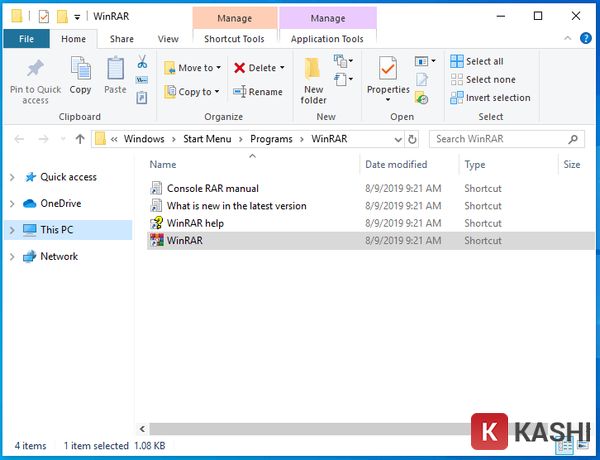
Task: Sort by the Date modified column header
Action: [409, 165]
